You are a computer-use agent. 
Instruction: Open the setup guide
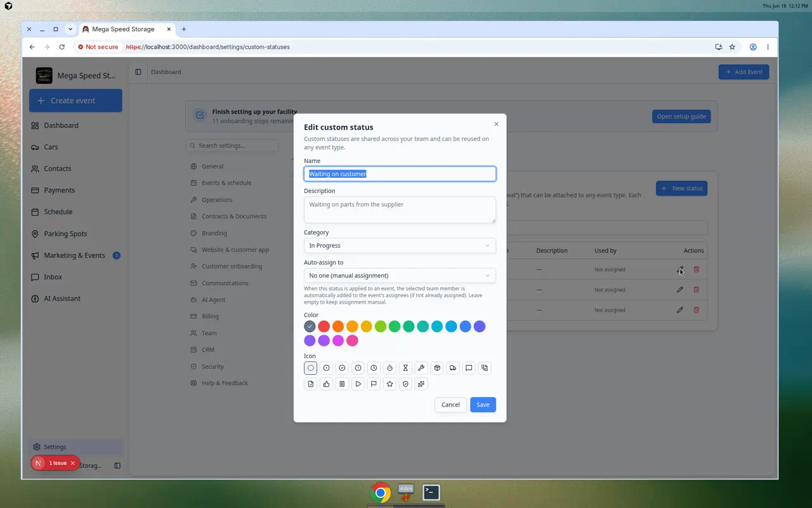(681, 117)
